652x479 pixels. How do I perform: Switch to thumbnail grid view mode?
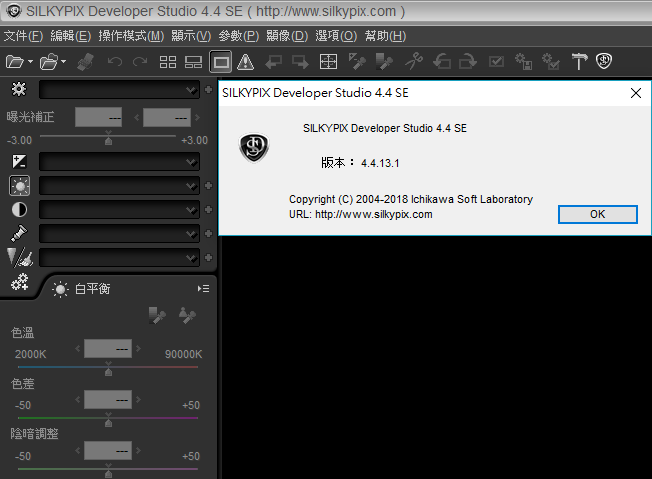click(x=168, y=62)
